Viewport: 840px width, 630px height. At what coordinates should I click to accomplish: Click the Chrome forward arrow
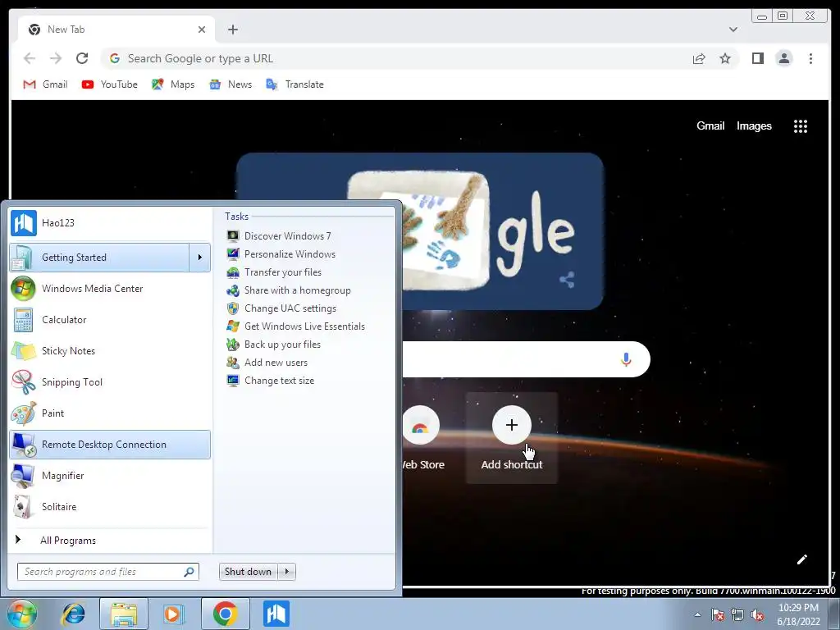pos(56,58)
